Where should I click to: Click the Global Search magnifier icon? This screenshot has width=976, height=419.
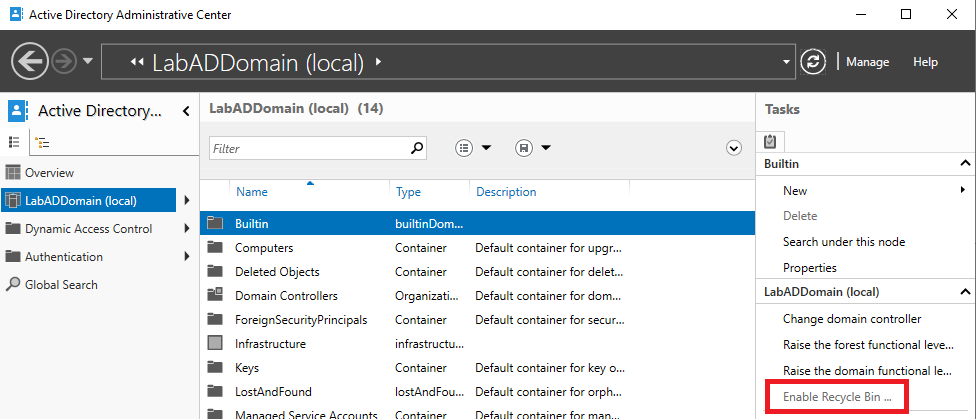coord(13,285)
